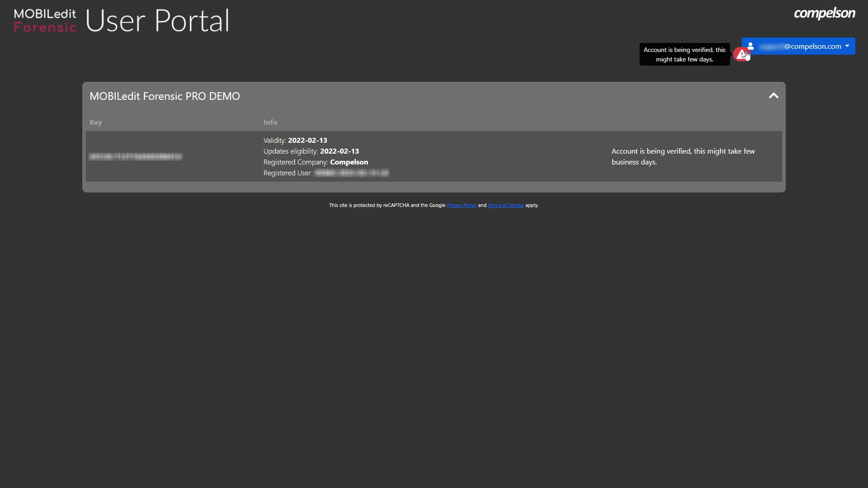Open the @compelson.com account dropdown

click(x=798, y=46)
